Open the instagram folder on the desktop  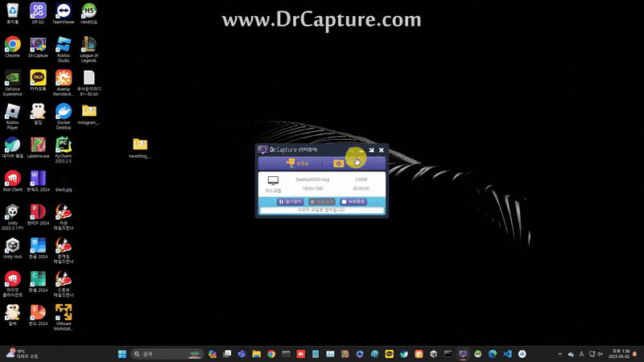[x=89, y=114]
